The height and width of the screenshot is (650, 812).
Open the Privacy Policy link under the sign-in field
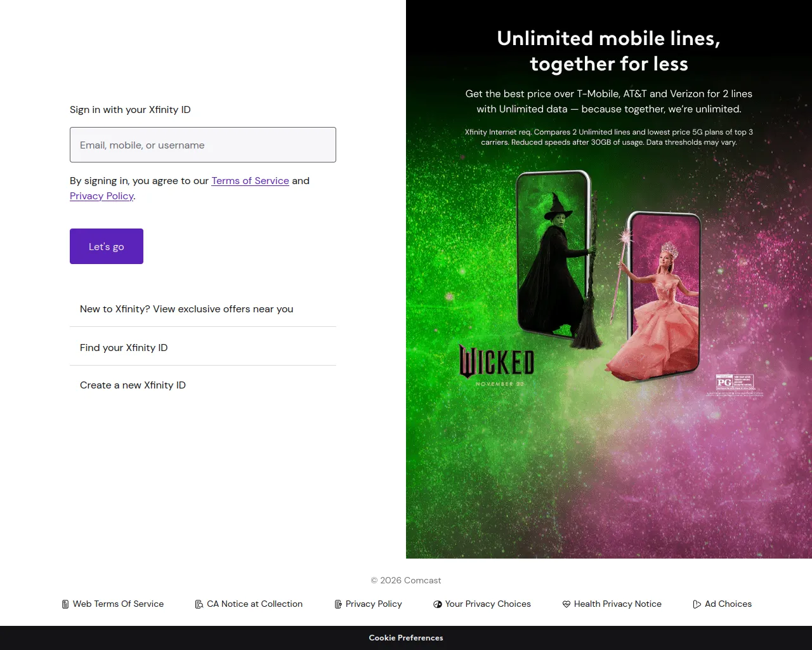[x=101, y=196]
